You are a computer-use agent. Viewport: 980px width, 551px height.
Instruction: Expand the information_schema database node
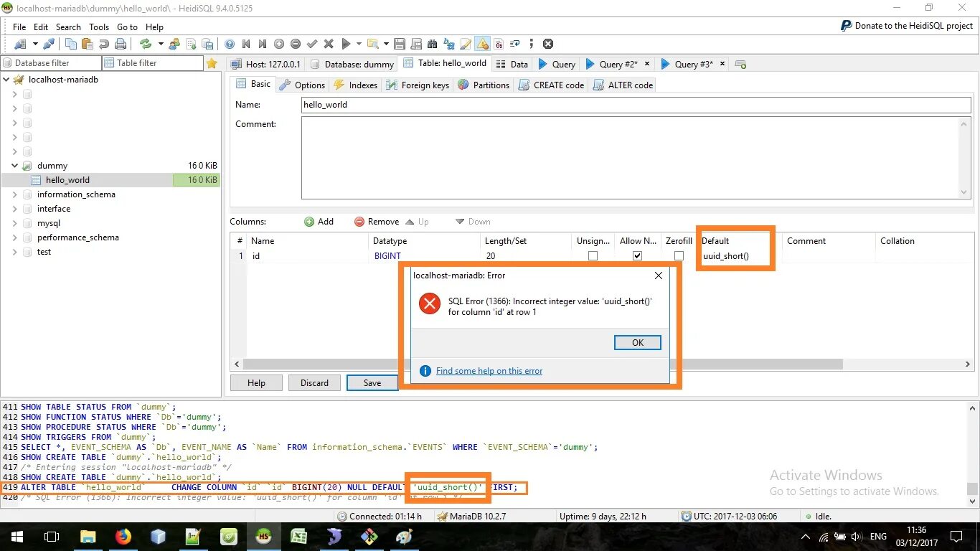coord(15,194)
